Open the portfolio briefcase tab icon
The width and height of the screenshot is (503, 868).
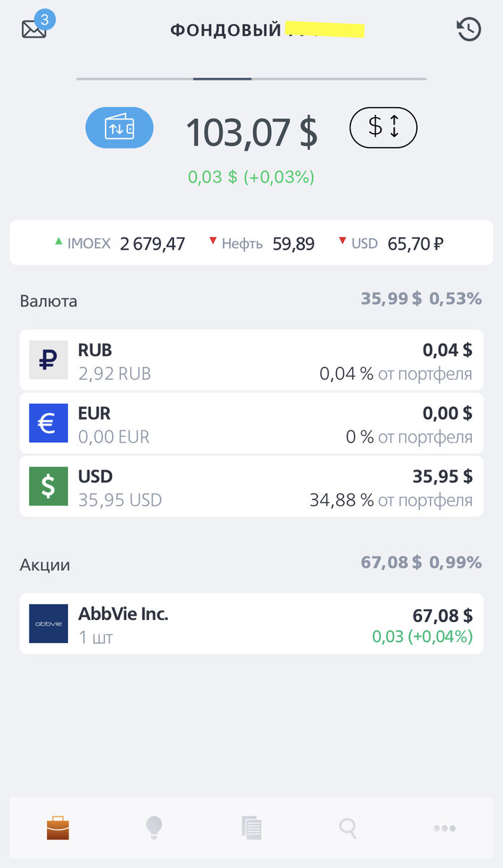57,827
